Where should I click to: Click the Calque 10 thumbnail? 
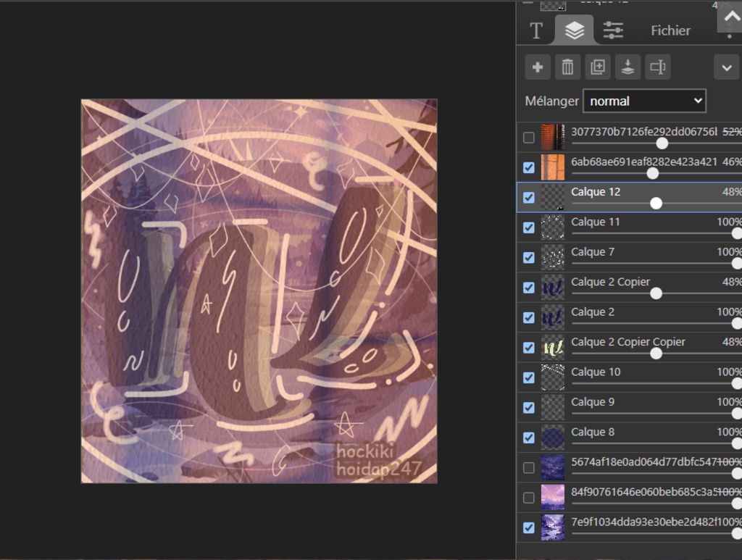(553, 377)
